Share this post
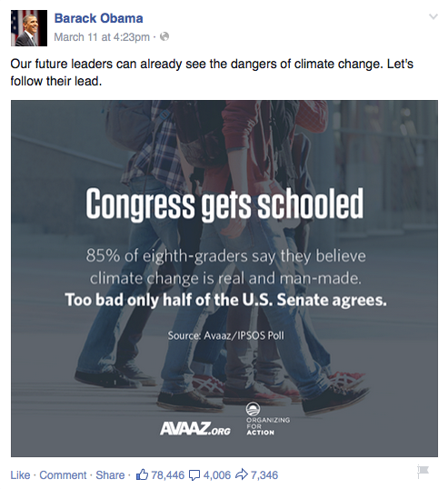Image resolution: width=448 pixels, height=489 pixels. pos(110,475)
